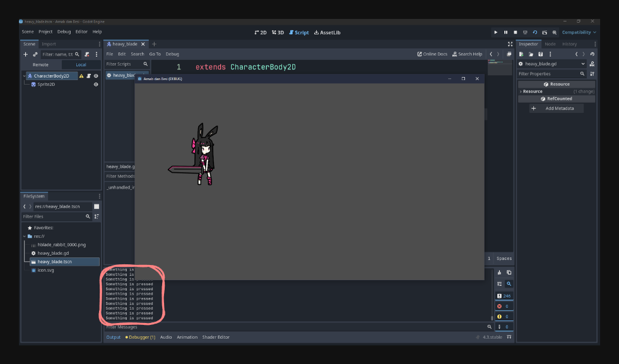This screenshot has height=364, width=619.
Task: Switch to the Import tab
Action: pos(49,44)
